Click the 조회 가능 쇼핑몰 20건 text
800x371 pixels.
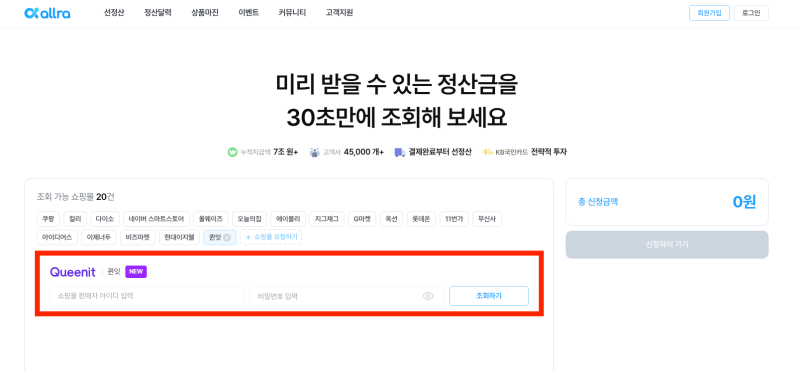[76, 197]
